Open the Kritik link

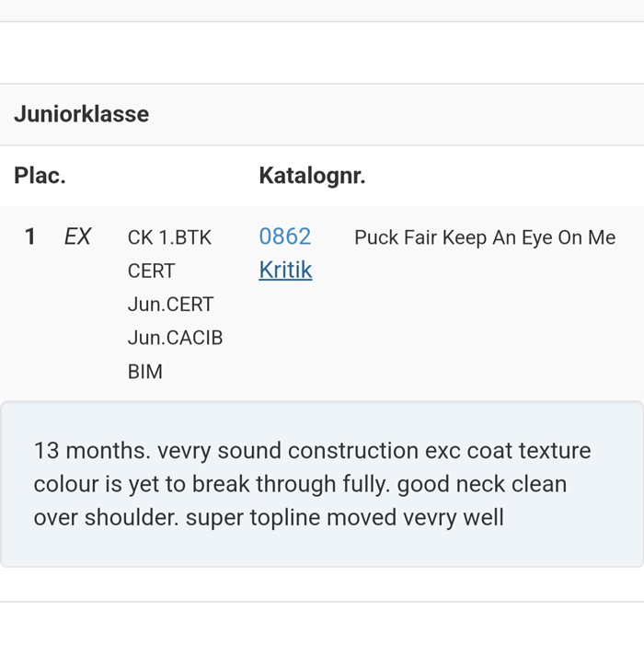tap(285, 271)
